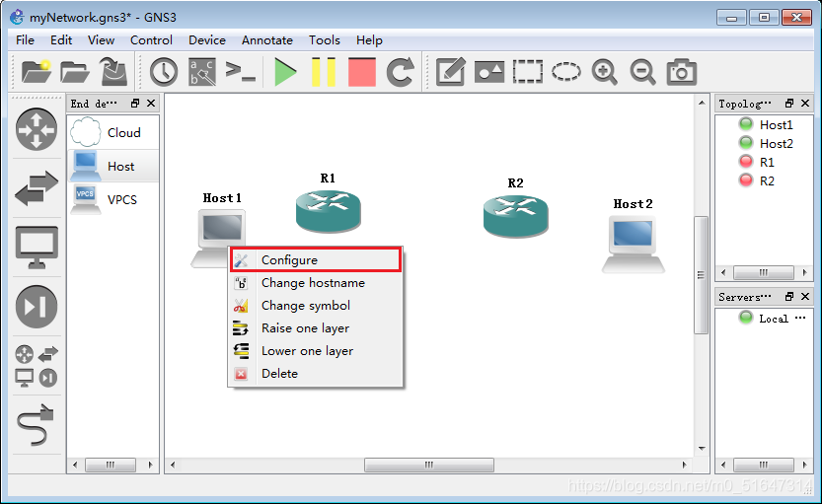Open console to all devices

(x=241, y=72)
